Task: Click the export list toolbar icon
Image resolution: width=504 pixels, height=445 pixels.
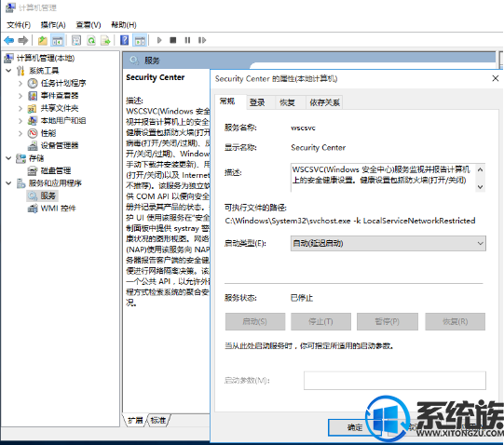Action: click(x=106, y=40)
